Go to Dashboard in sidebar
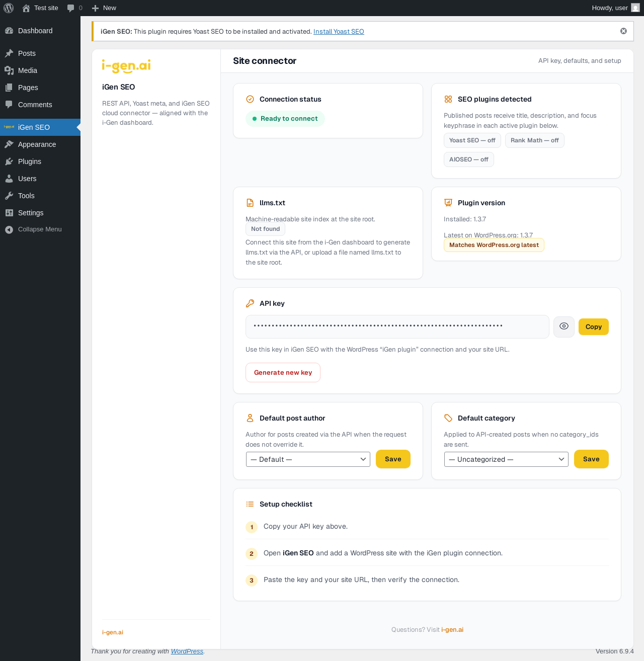The width and height of the screenshot is (644, 661). tap(40, 31)
